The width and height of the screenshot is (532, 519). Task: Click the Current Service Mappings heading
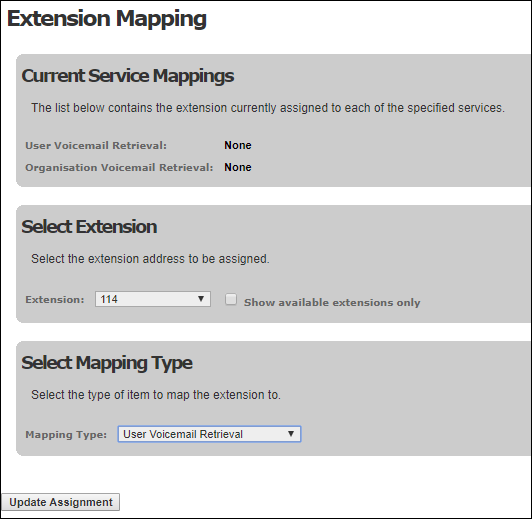[x=128, y=76]
